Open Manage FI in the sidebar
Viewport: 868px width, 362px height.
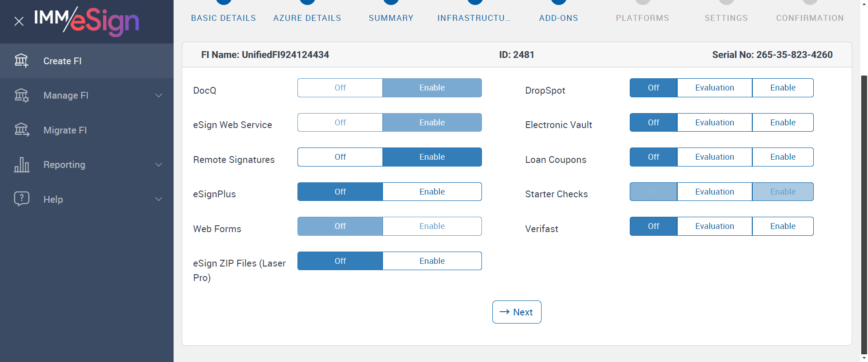[x=87, y=95]
